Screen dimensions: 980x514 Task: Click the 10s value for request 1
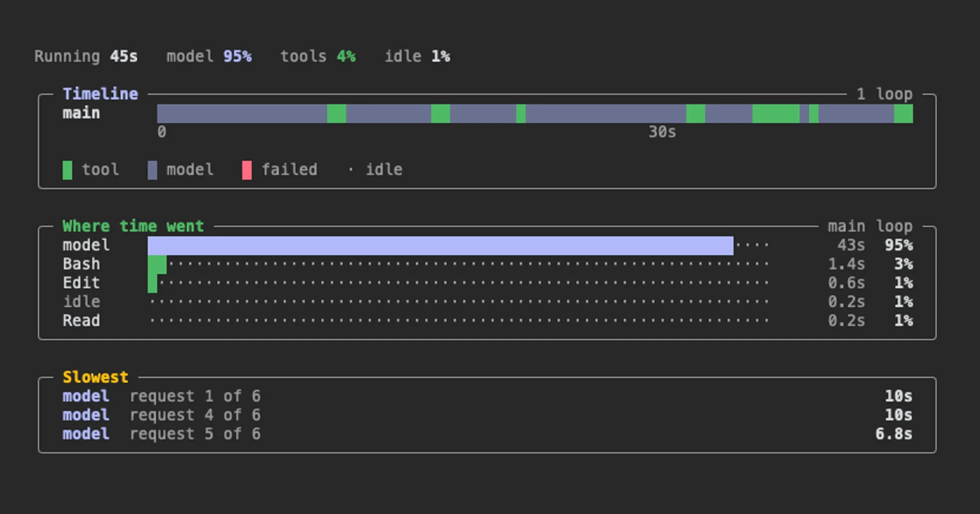tap(899, 396)
